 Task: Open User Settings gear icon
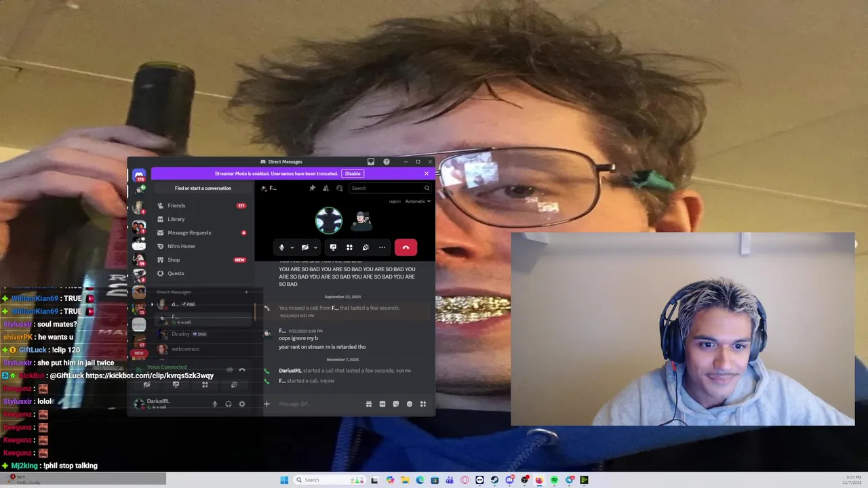point(242,404)
